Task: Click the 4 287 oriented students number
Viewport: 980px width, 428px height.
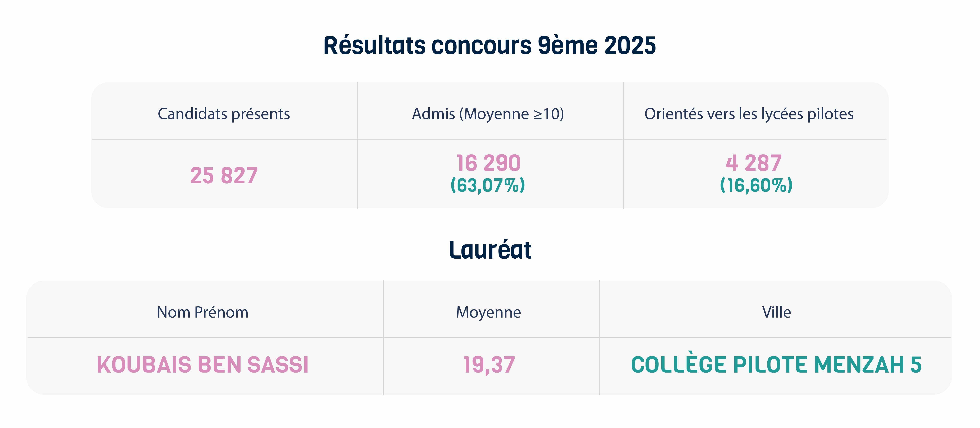Action: (x=754, y=163)
